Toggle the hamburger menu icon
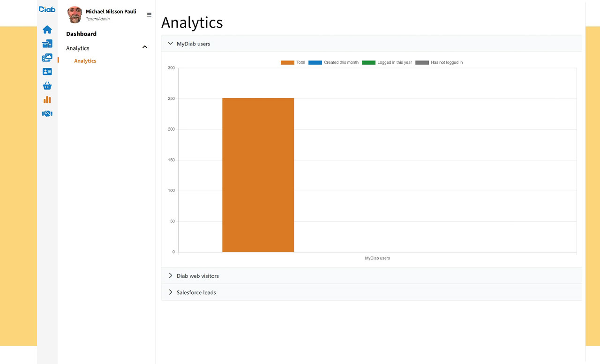600x364 pixels. (x=149, y=15)
